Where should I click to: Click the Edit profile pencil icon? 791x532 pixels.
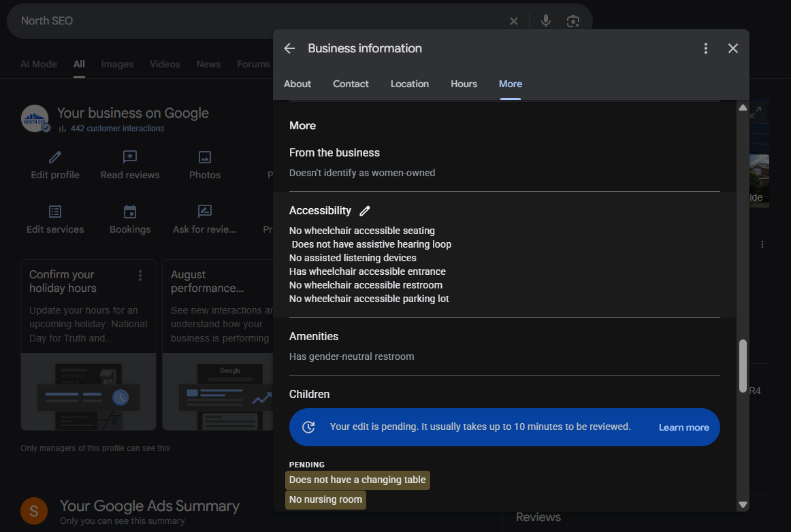point(55,157)
